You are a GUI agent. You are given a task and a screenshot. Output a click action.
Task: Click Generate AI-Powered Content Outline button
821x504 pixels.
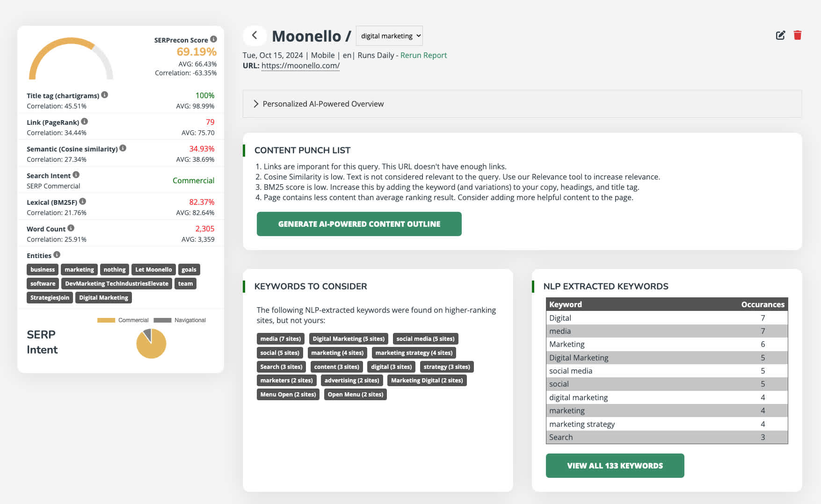[x=359, y=224]
